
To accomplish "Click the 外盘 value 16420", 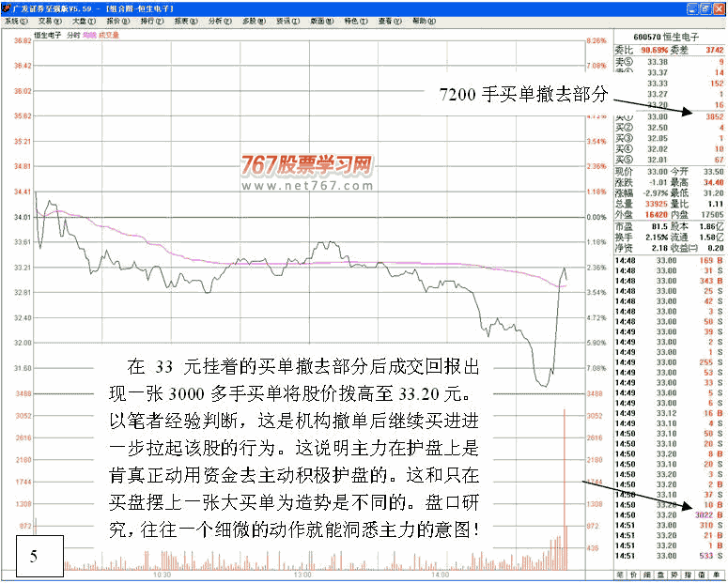I will (x=656, y=214).
